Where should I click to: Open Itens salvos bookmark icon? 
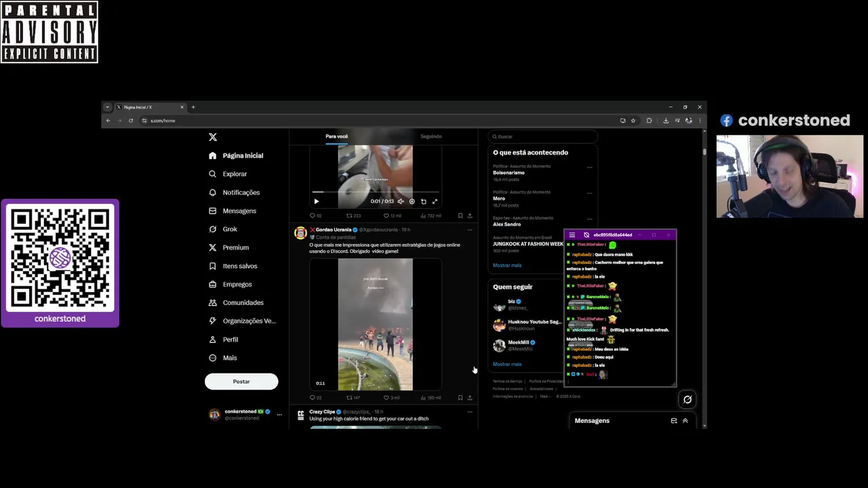coord(213,266)
